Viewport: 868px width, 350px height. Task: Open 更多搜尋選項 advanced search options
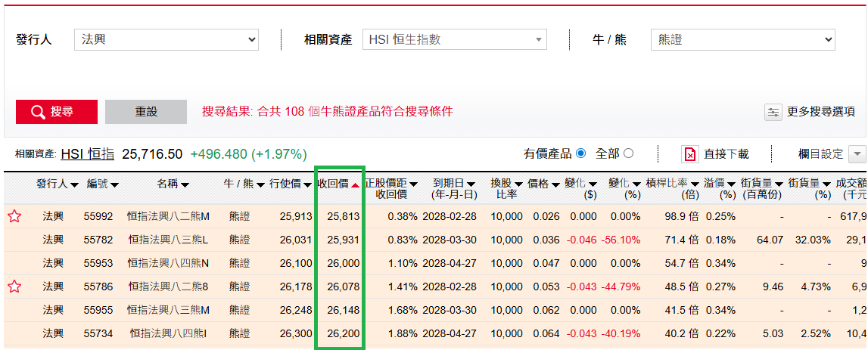click(821, 112)
